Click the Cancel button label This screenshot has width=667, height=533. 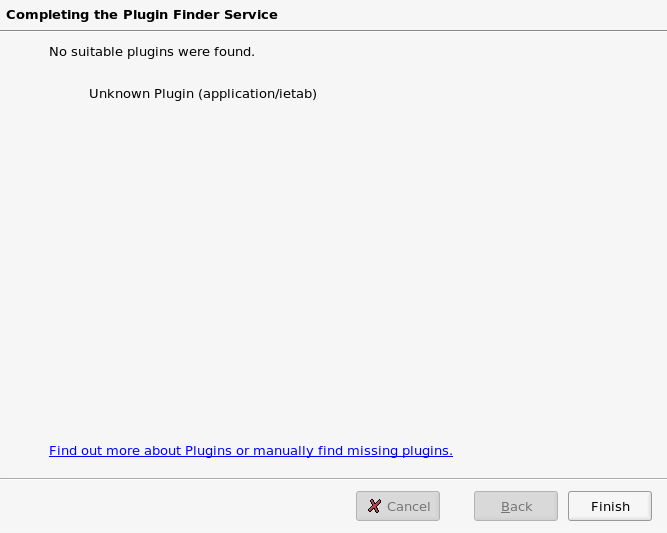pos(408,506)
